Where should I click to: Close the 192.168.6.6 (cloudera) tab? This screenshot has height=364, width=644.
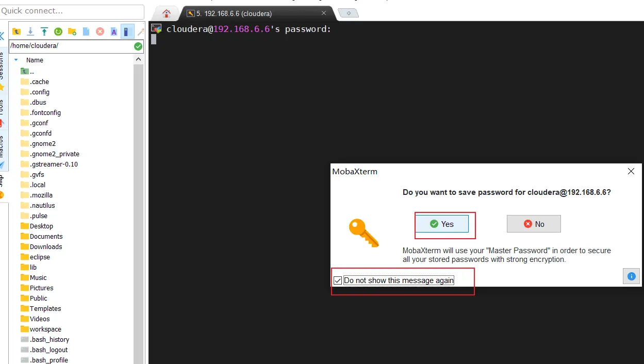click(324, 13)
